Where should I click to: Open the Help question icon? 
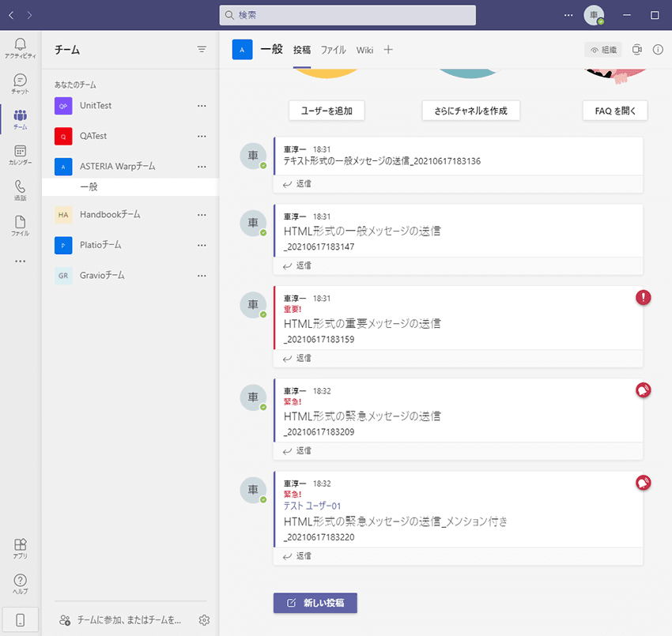click(20, 584)
